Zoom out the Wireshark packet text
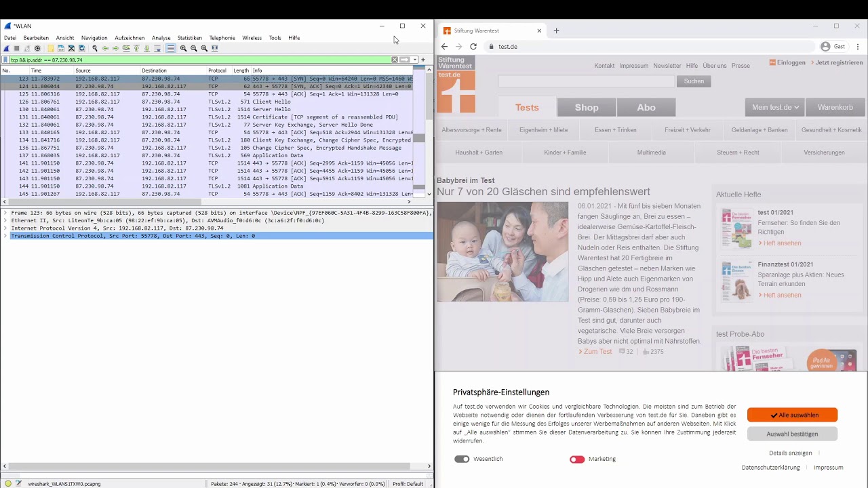Image resolution: width=868 pixels, height=488 pixels. [x=194, y=48]
